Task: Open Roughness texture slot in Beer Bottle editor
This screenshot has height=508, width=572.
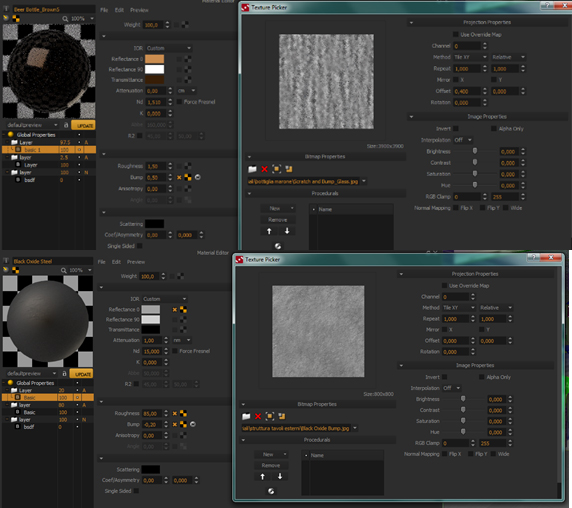Action: 188,166
